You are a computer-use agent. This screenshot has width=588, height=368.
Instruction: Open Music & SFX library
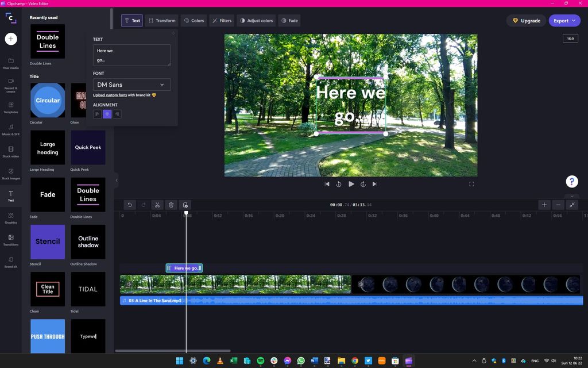(x=11, y=130)
